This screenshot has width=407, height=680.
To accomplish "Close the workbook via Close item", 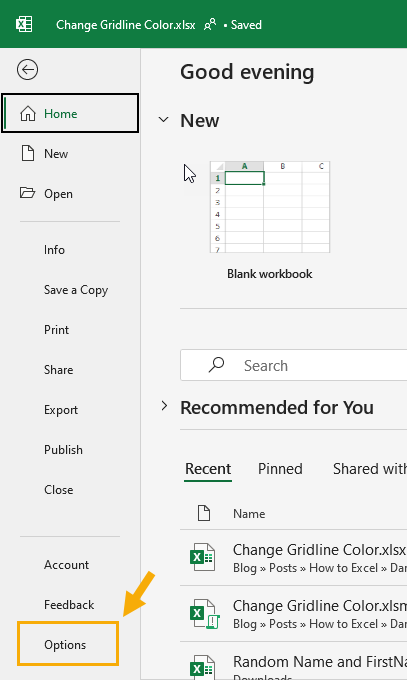I will (59, 490).
